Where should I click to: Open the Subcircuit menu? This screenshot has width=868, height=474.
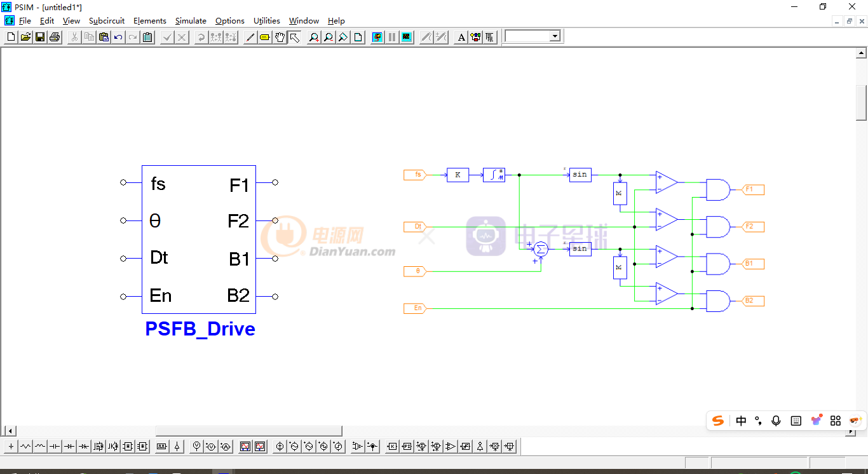(107, 21)
